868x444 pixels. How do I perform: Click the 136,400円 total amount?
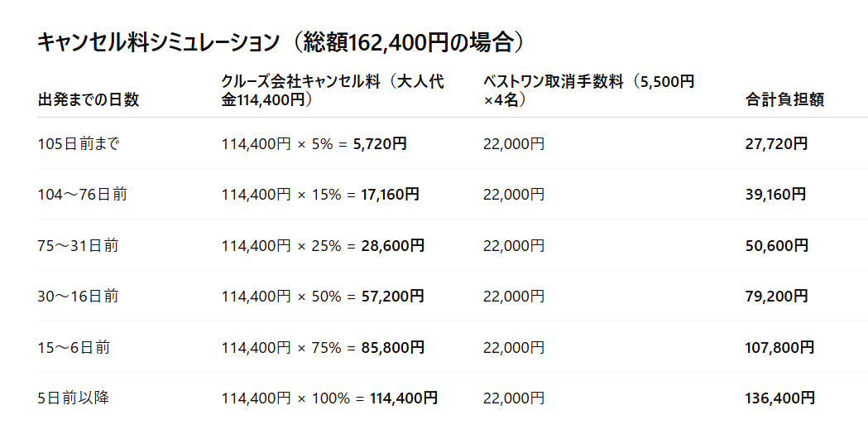point(779,398)
